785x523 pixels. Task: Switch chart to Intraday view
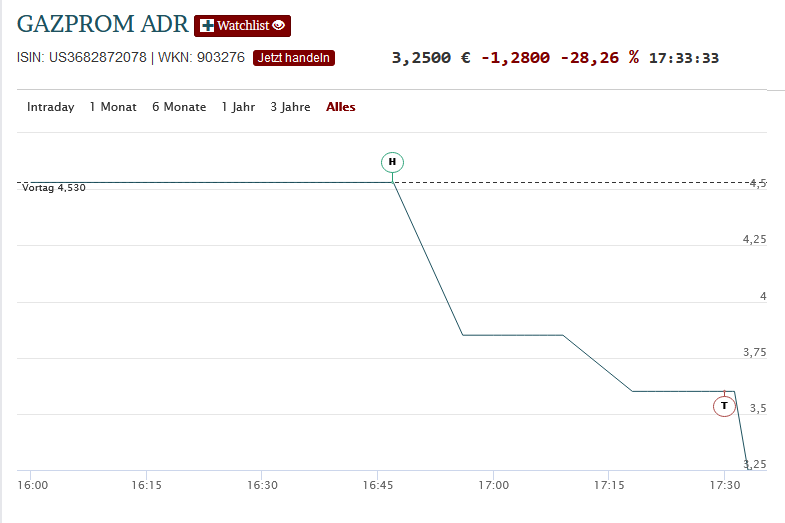pos(51,107)
